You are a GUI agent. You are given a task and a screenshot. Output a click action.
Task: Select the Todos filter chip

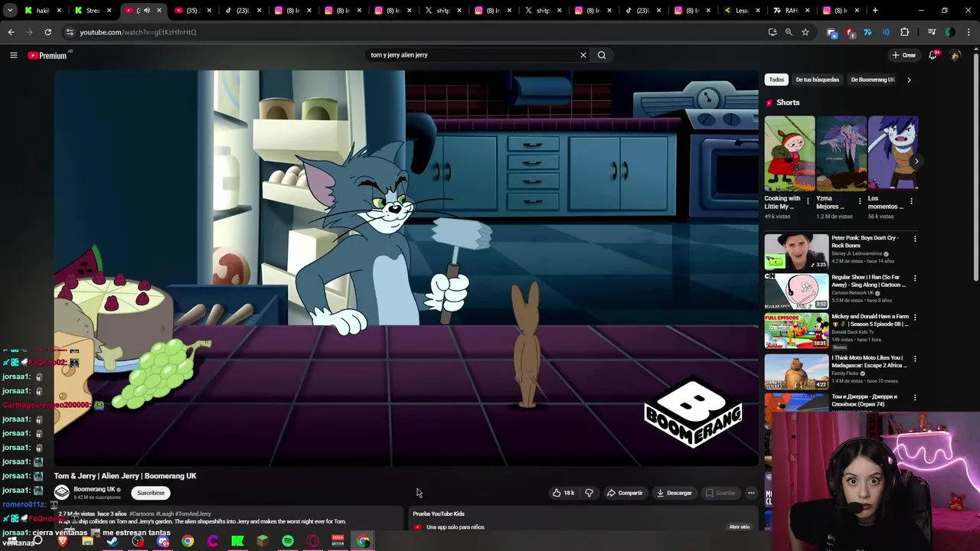tap(776, 80)
